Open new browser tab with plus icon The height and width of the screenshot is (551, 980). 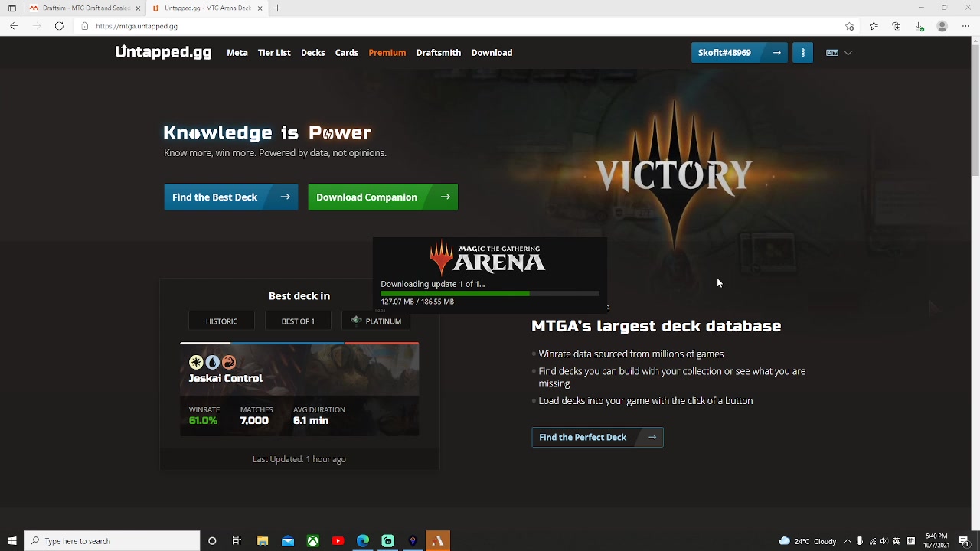point(277,8)
